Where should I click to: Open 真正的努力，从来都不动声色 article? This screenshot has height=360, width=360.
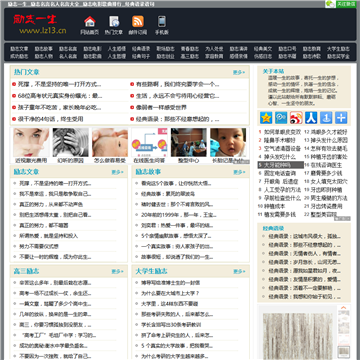51,204
